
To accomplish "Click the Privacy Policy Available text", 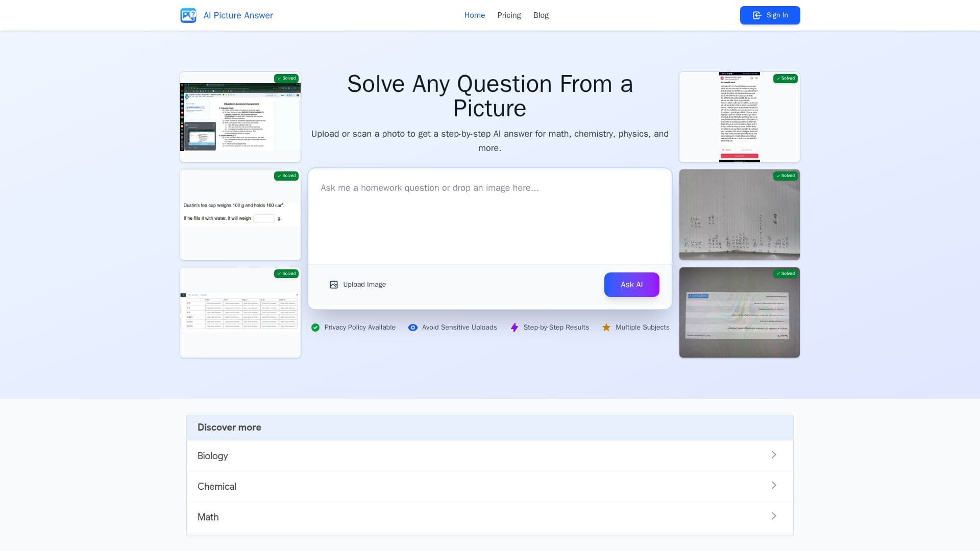I will tap(360, 328).
